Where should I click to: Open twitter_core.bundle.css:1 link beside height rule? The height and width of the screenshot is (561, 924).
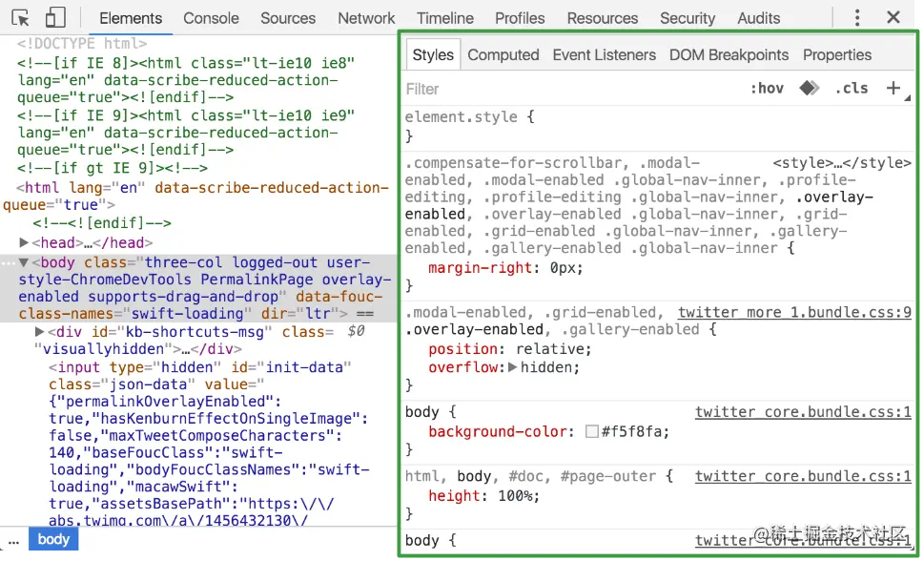(x=803, y=476)
